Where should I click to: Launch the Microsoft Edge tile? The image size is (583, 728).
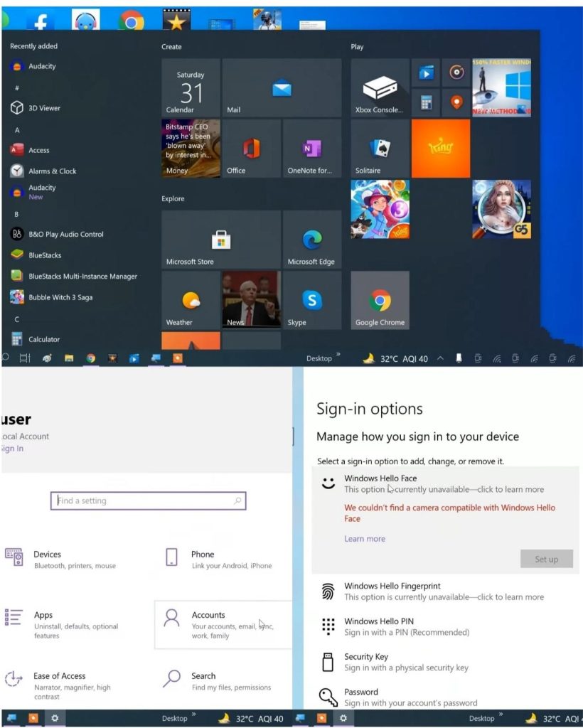pos(312,240)
